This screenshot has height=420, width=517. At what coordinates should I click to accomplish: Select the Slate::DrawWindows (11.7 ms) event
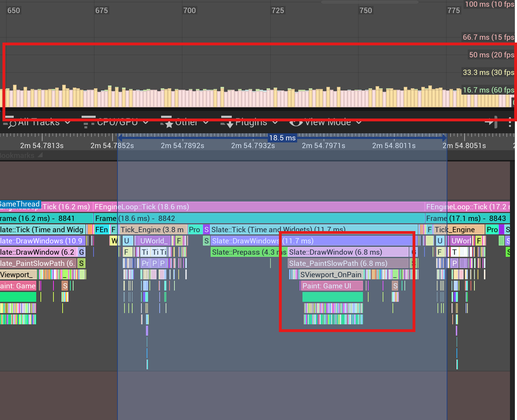coord(312,241)
